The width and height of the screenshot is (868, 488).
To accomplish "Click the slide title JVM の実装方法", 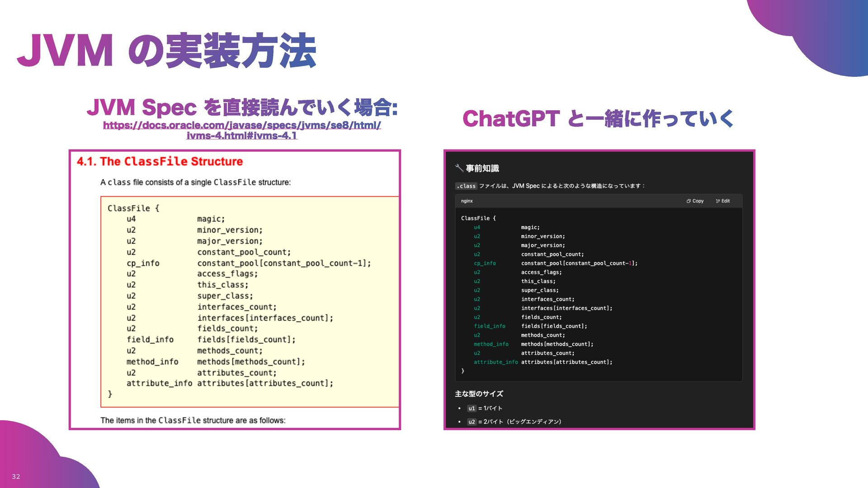I will [x=166, y=51].
